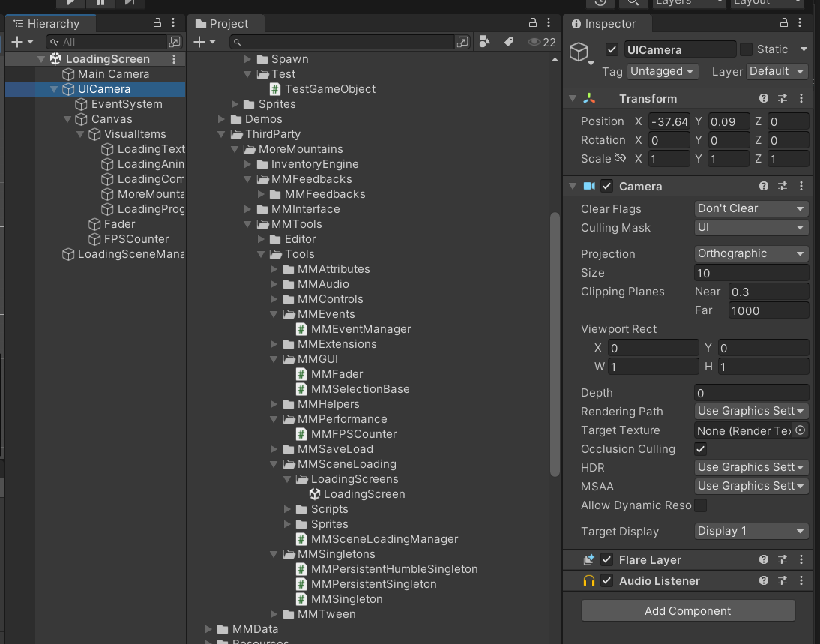Open the Hierarchy panel kebab menu
This screenshot has height=644, width=820.
tap(174, 23)
